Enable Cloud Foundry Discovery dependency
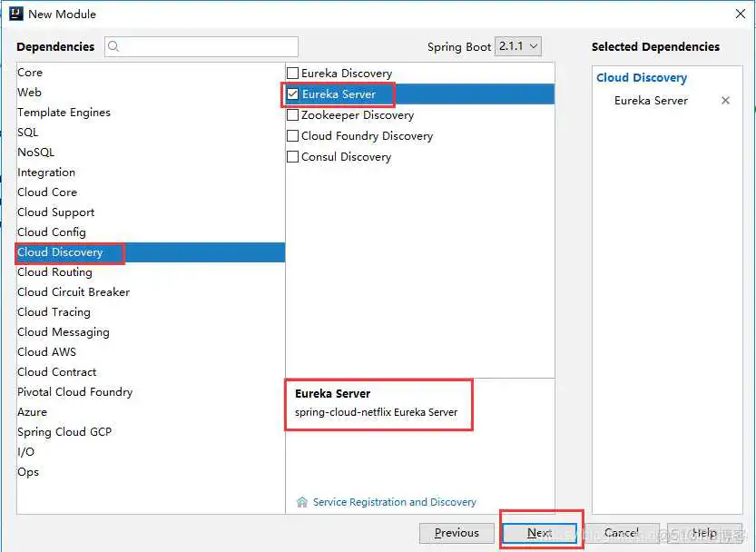 (x=293, y=136)
